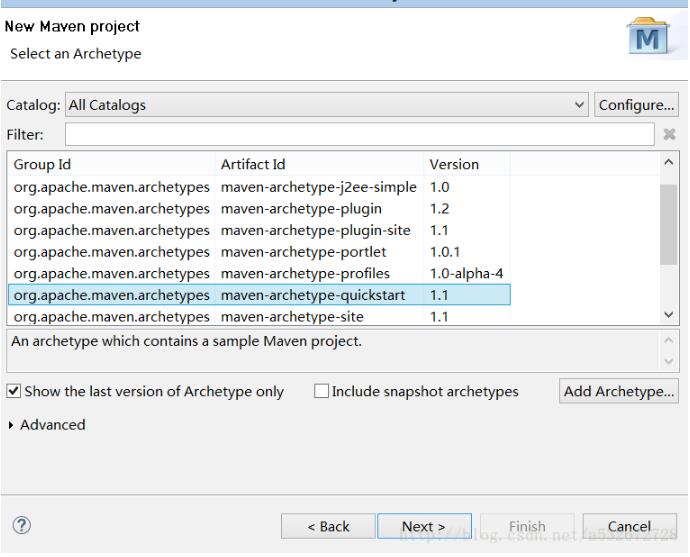The width and height of the screenshot is (690, 557).
Task: Click the Add Archetype... button
Action: [x=619, y=392]
